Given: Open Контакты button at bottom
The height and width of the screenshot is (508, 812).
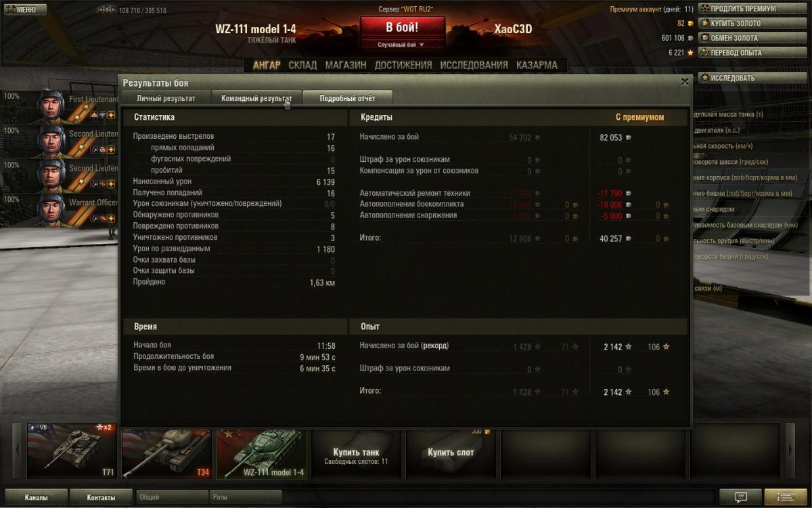Looking at the screenshot, I should [x=101, y=497].
